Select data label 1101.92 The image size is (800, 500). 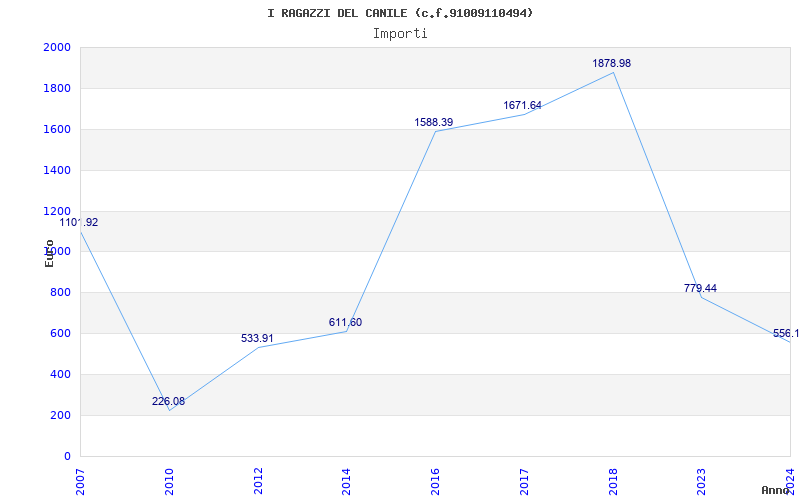click(x=79, y=222)
